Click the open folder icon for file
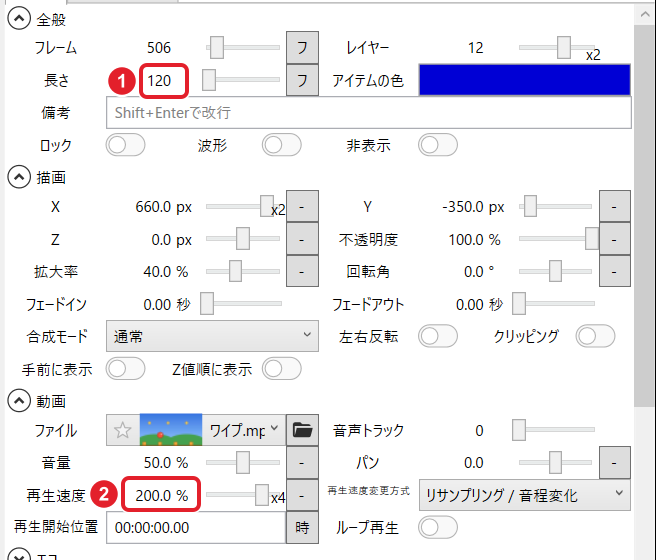The width and height of the screenshot is (656, 560). [x=302, y=430]
